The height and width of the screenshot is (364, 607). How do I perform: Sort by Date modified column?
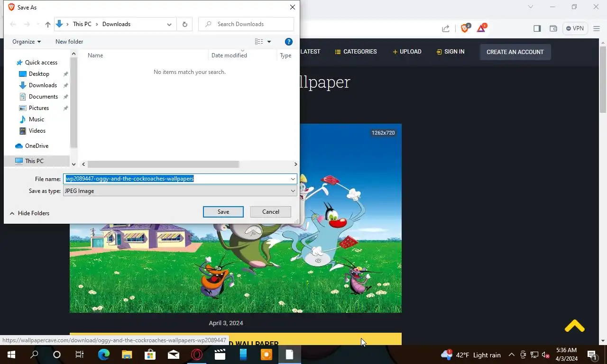(x=229, y=55)
